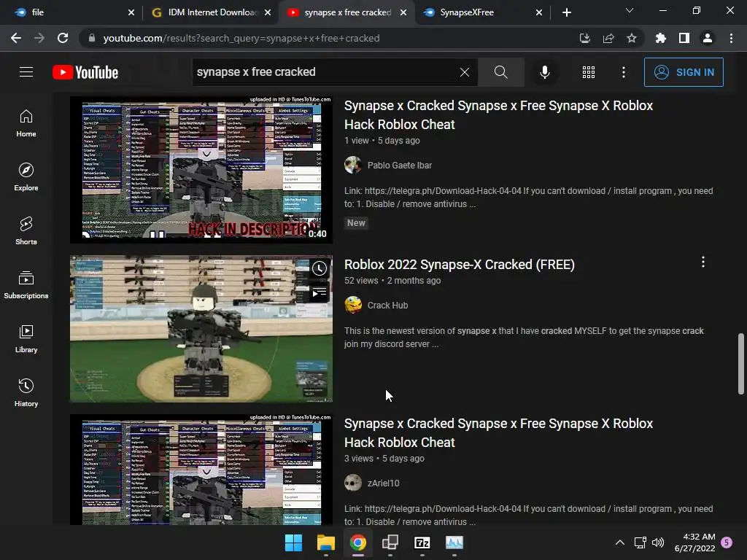The height and width of the screenshot is (560, 747).
Task: Click zAriel10 channel avatar
Action: click(353, 483)
